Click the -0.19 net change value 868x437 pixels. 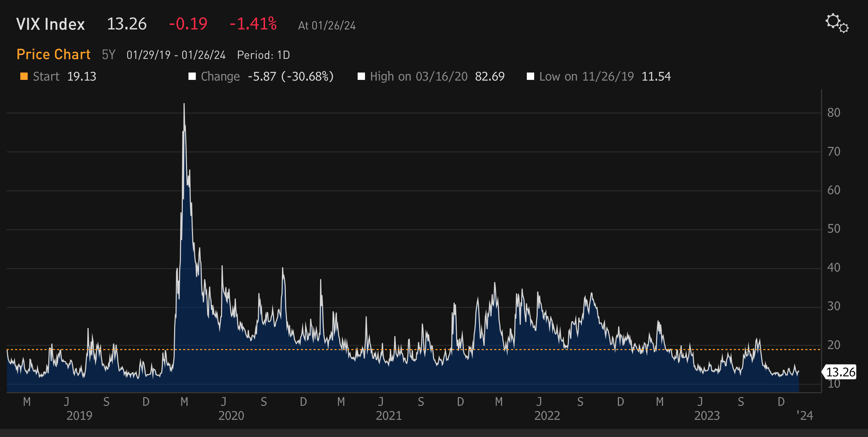188,24
